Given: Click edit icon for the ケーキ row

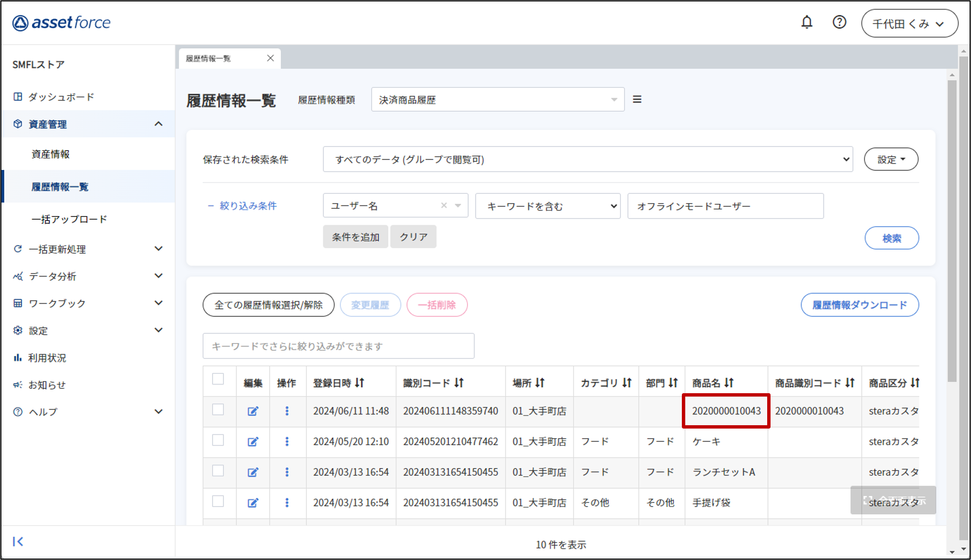Looking at the screenshot, I should coord(253,442).
